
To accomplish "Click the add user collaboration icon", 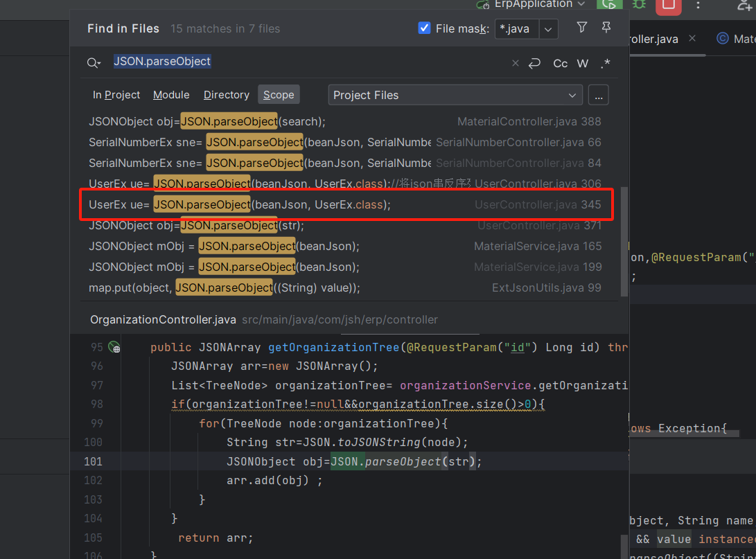I will [x=746, y=5].
